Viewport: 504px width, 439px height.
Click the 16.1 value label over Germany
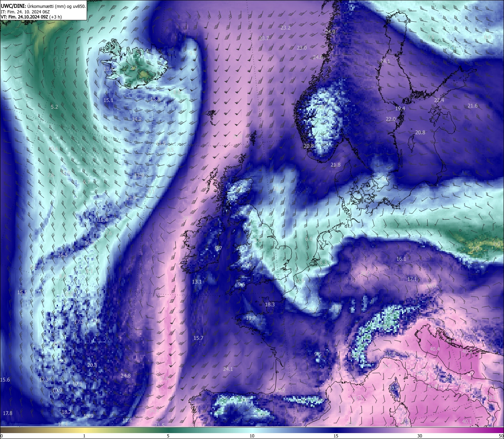click(x=401, y=259)
